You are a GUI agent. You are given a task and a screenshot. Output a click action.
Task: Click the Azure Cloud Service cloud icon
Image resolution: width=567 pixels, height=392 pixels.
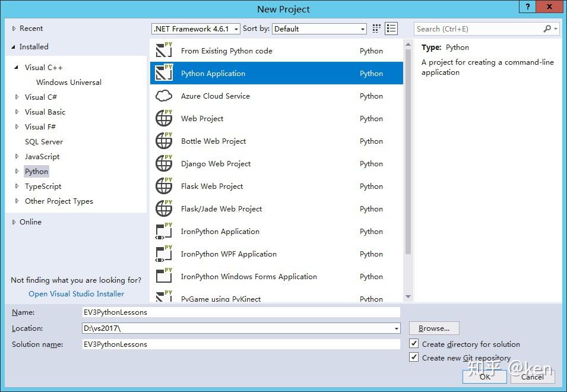click(164, 96)
